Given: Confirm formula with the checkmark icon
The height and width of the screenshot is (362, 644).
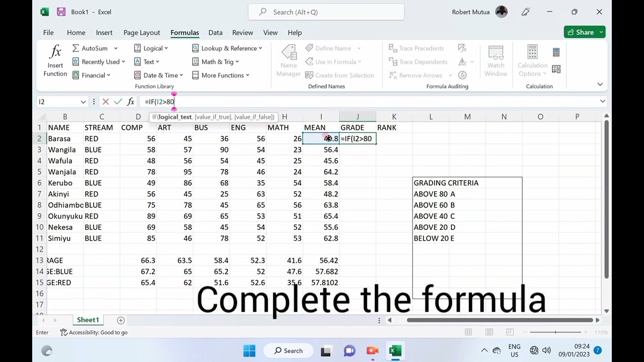Looking at the screenshot, I should tap(118, 102).
